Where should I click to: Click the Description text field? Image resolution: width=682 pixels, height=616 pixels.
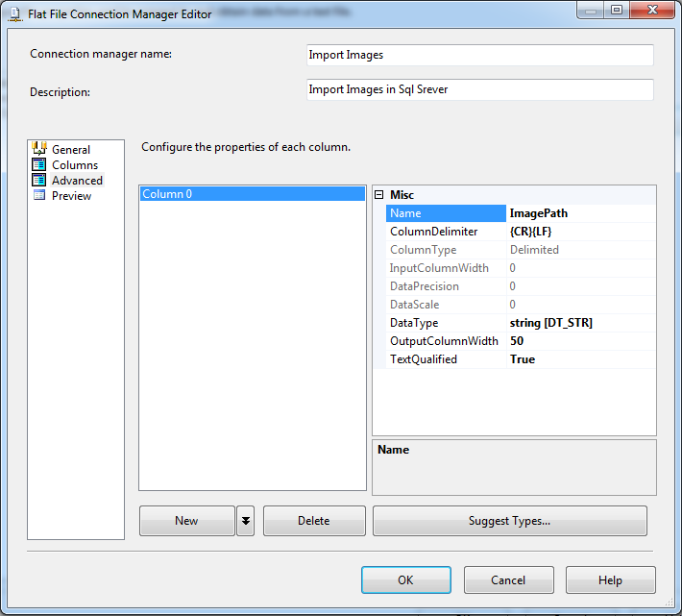(479, 89)
